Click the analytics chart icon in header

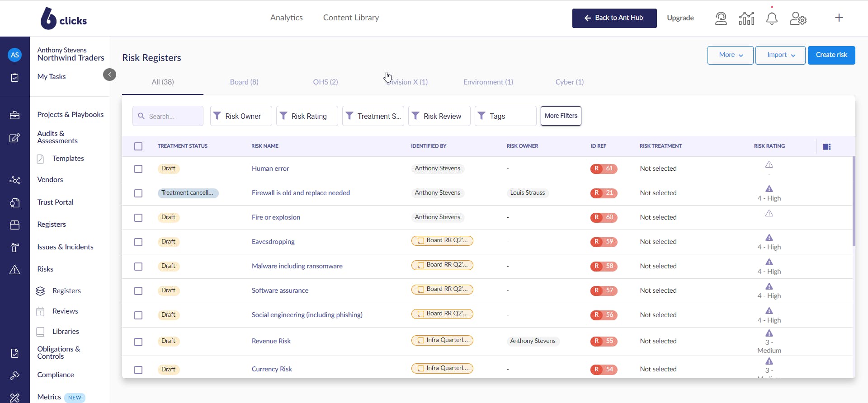point(746,18)
